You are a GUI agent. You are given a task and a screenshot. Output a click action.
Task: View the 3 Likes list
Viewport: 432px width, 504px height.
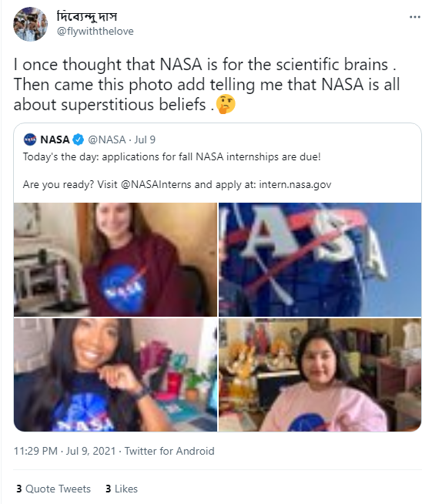[122, 489]
